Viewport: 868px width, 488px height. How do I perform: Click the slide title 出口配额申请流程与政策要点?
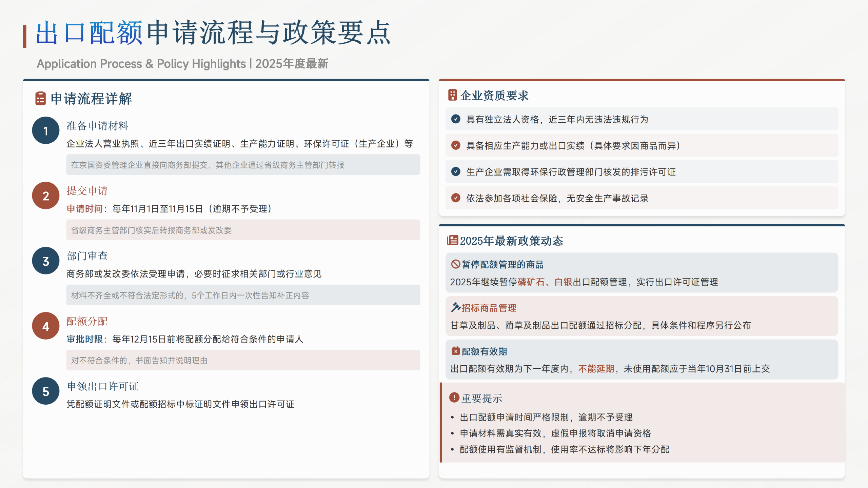(214, 33)
